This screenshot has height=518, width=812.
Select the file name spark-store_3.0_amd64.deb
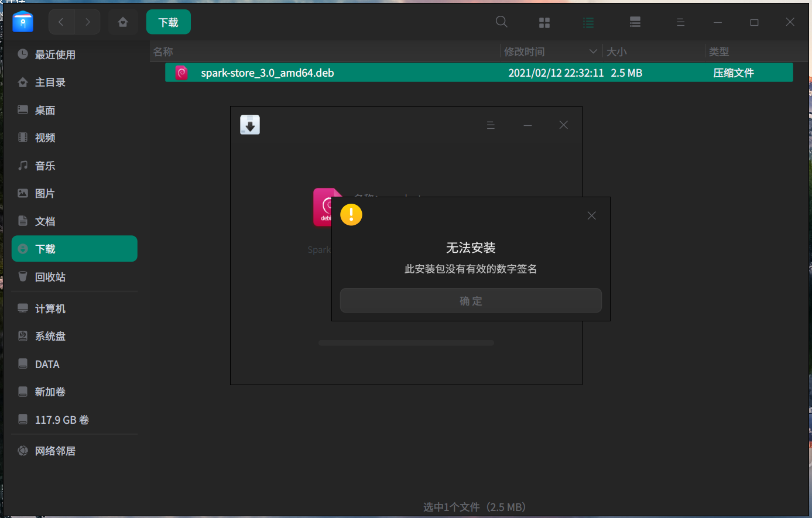click(268, 73)
